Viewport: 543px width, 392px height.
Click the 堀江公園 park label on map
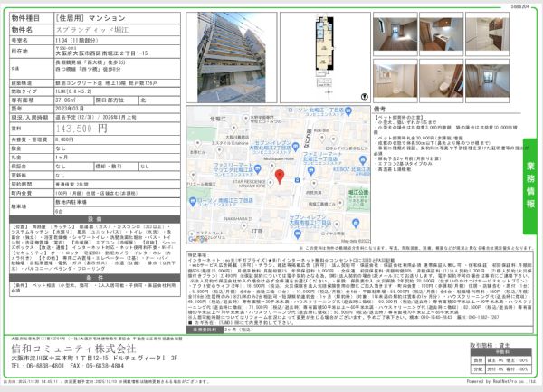pyautogui.click(x=358, y=192)
